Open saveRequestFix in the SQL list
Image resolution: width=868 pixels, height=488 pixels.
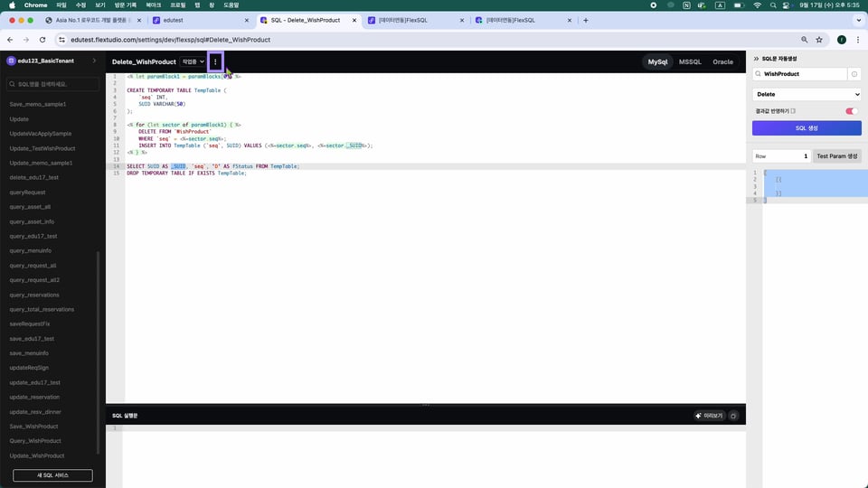(x=29, y=324)
